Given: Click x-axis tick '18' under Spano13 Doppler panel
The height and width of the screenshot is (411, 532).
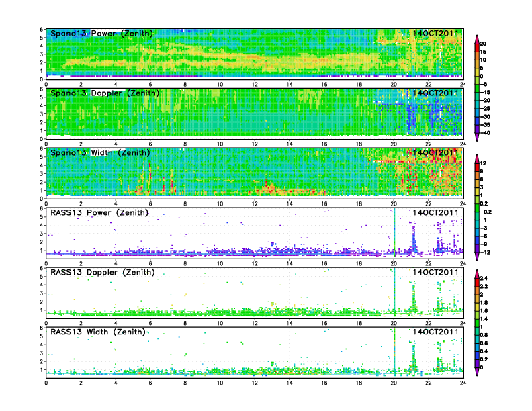Looking at the screenshot, I should [359, 144].
